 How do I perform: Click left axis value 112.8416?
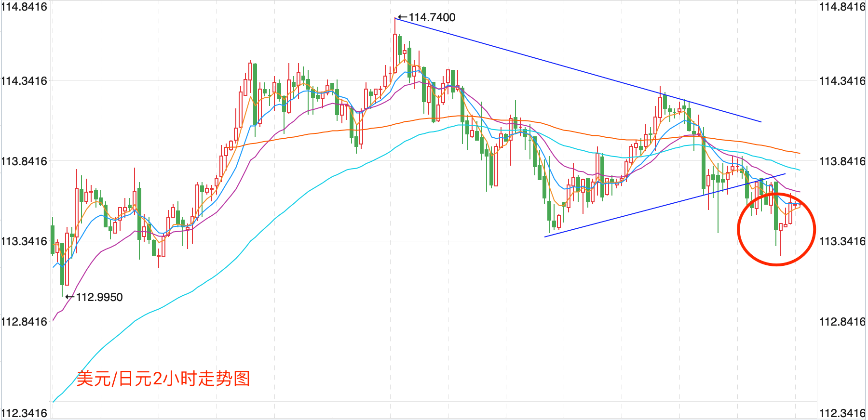24,321
